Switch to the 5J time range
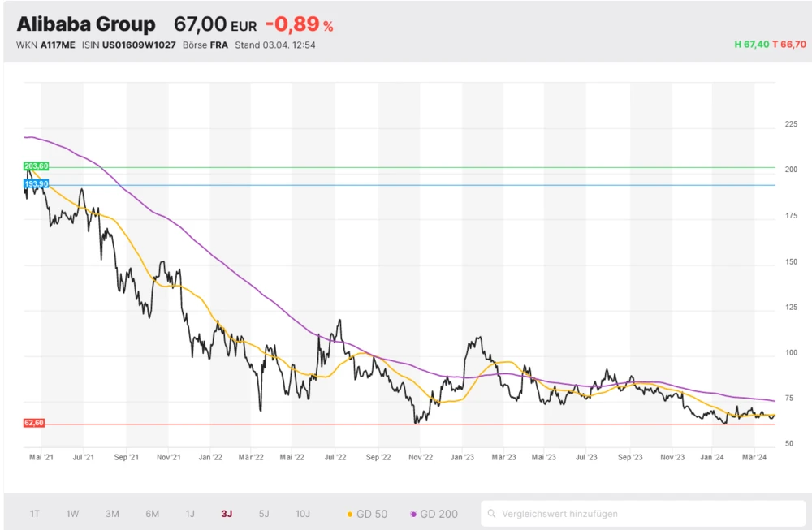812x530 pixels. (x=263, y=514)
